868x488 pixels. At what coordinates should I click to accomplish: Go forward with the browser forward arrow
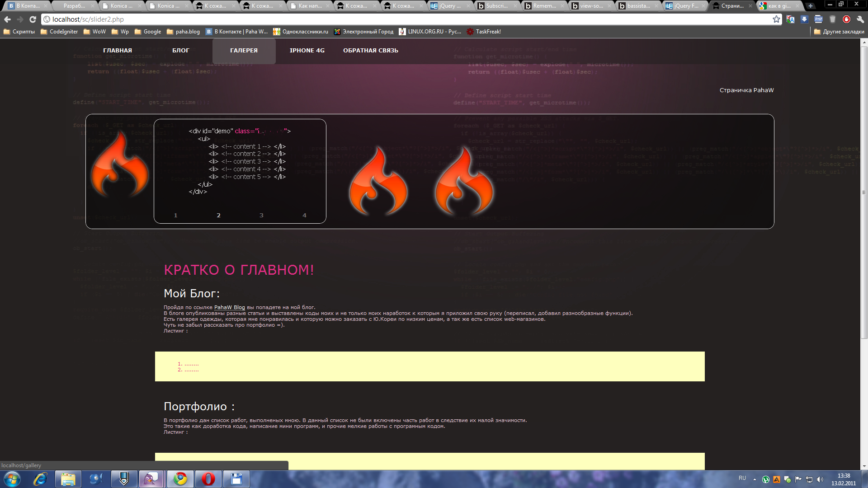pyautogui.click(x=20, y=19)
